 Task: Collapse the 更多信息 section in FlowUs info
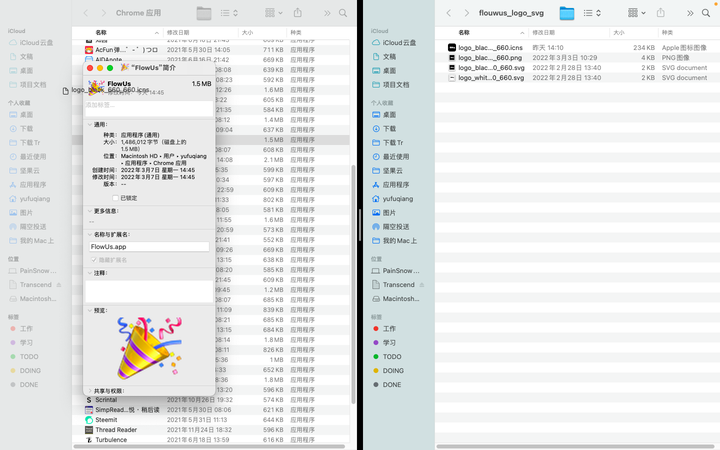pyautogui.click(x=90, y=211)
